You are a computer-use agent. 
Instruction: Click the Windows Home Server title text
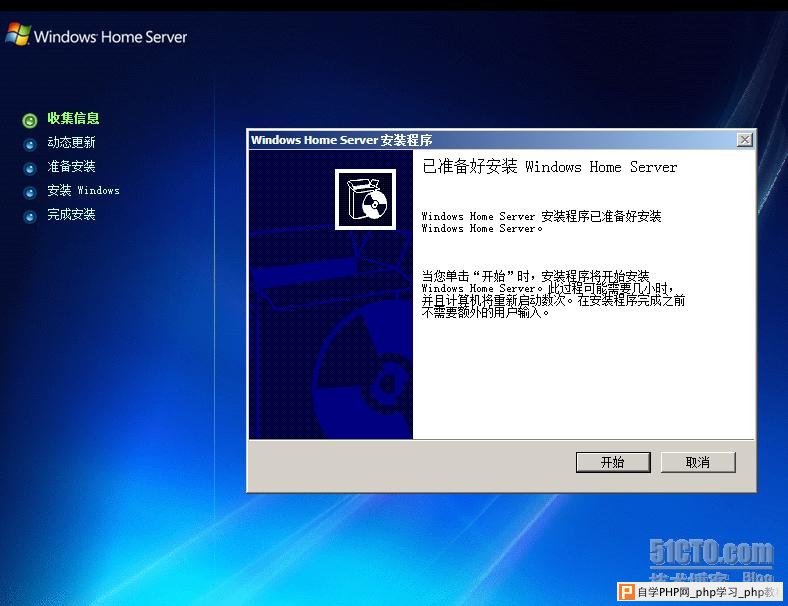tap(111, 37)
